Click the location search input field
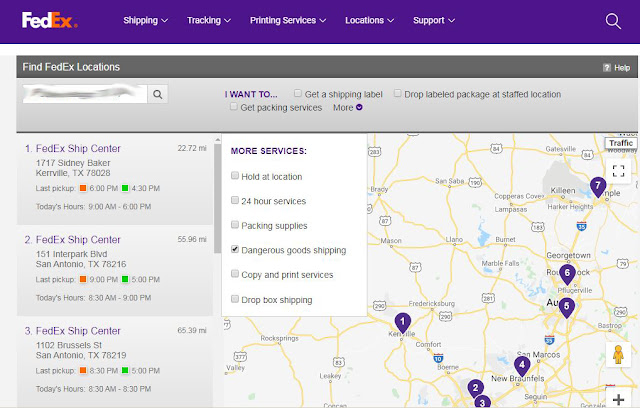Screen dimensions: 640x408 point(85,94)
